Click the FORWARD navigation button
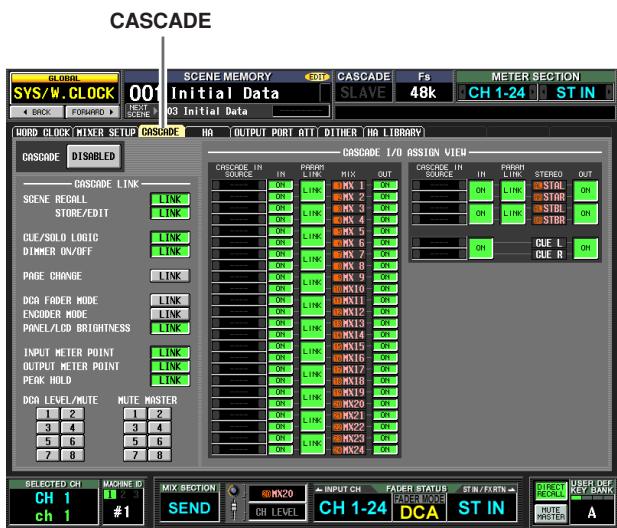The height and width of the screenshot is (528, 617). click(x=92, y=112)
